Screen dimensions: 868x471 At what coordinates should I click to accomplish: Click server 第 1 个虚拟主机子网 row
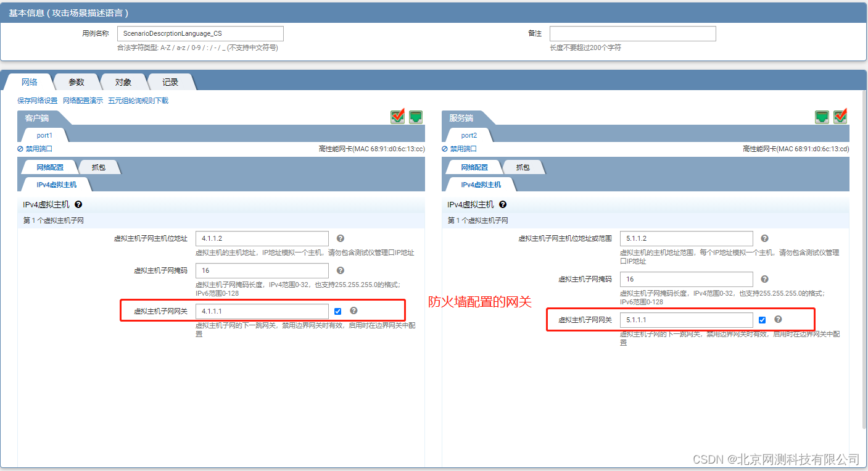[645, 220]
